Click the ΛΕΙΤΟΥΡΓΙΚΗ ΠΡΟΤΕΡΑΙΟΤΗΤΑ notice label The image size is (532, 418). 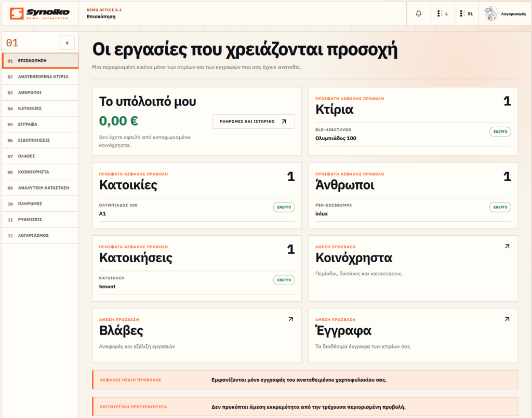(134, 407)
